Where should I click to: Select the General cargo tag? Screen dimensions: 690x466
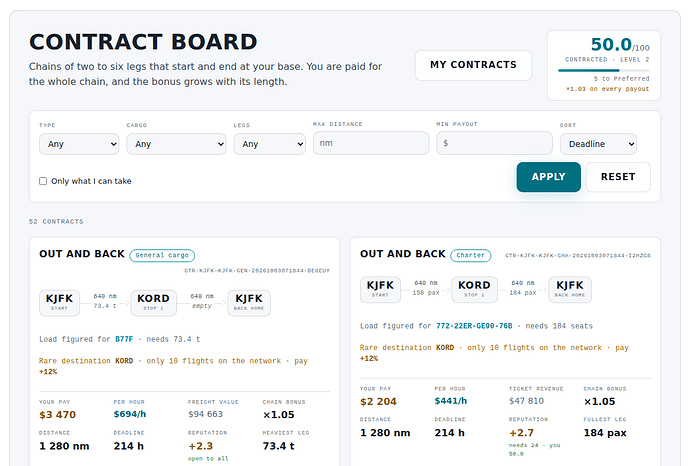pyautogui.click(x=162, y=255)
